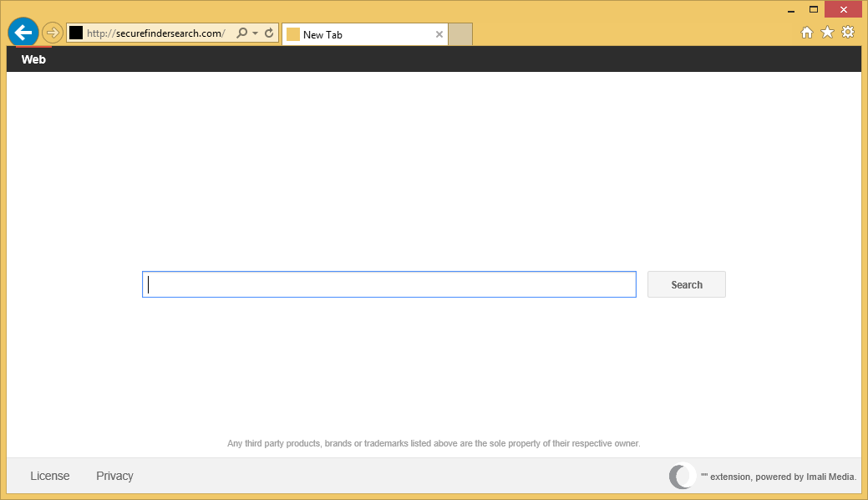Switch to the New Tab tab

click(351, 34)
